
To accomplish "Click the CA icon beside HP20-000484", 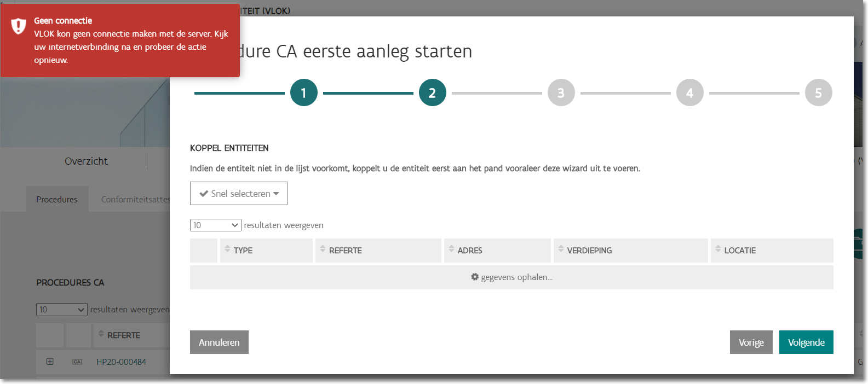I will pyautogui.click(x=77, y=362).
